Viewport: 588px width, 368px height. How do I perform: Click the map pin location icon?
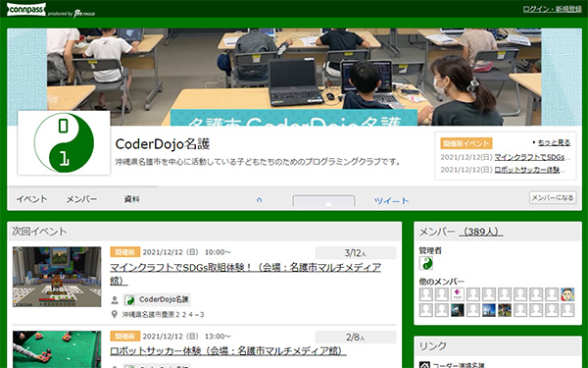[x=115, y=314]
